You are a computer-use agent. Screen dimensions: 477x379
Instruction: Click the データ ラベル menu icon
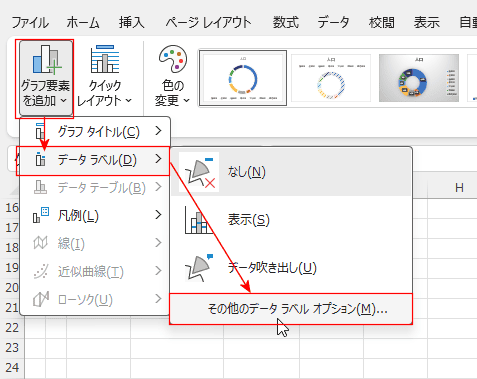click(x=40, y=159)
